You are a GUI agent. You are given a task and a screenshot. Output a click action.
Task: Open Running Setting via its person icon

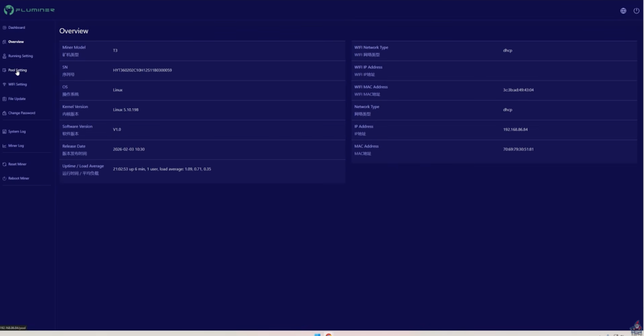click(4, 56)
